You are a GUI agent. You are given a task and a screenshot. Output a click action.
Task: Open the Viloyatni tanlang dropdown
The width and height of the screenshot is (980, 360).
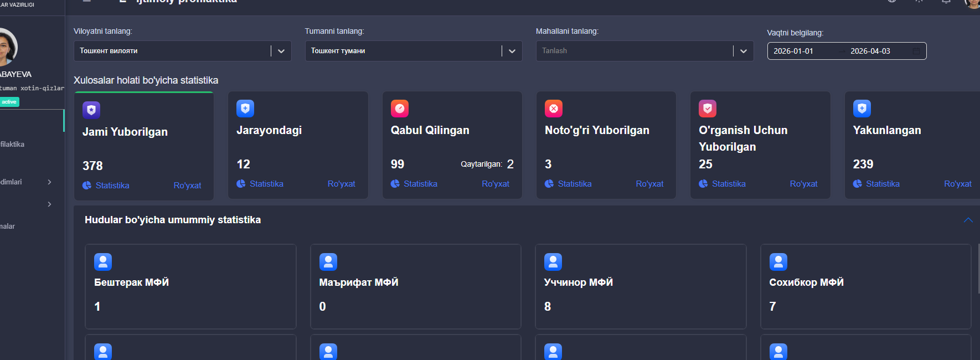click(x=183, y=51)
